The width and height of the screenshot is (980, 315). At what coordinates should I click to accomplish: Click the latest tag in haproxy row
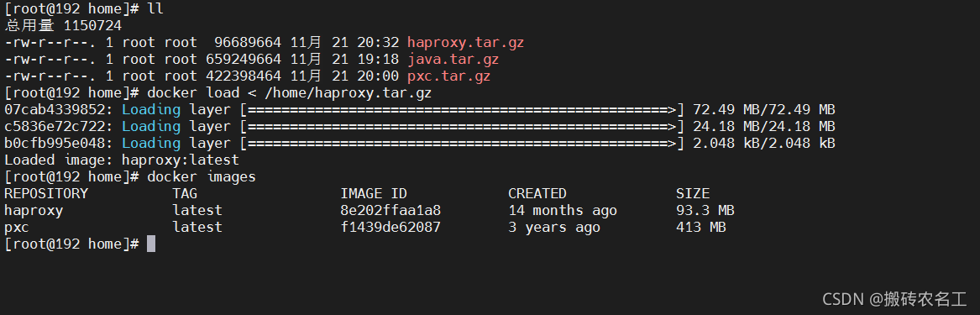pos(197,211)
